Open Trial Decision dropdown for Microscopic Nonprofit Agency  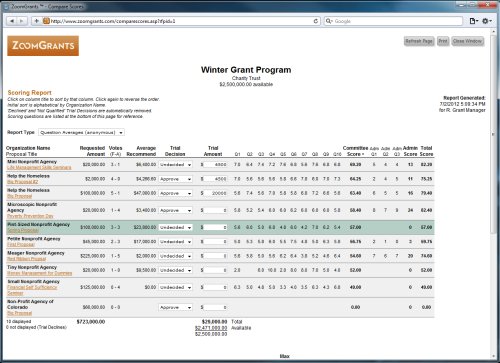click(x=175, y=210)
